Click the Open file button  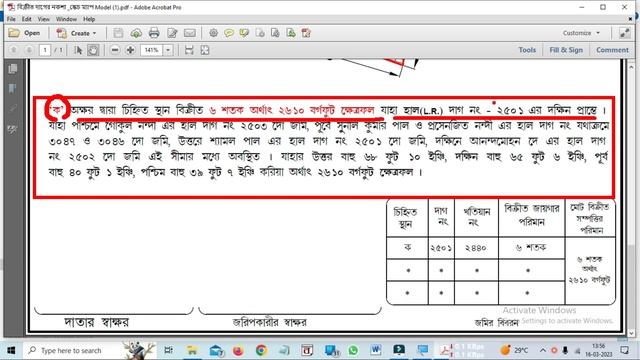pyautogui.click(x=24, y=33)
